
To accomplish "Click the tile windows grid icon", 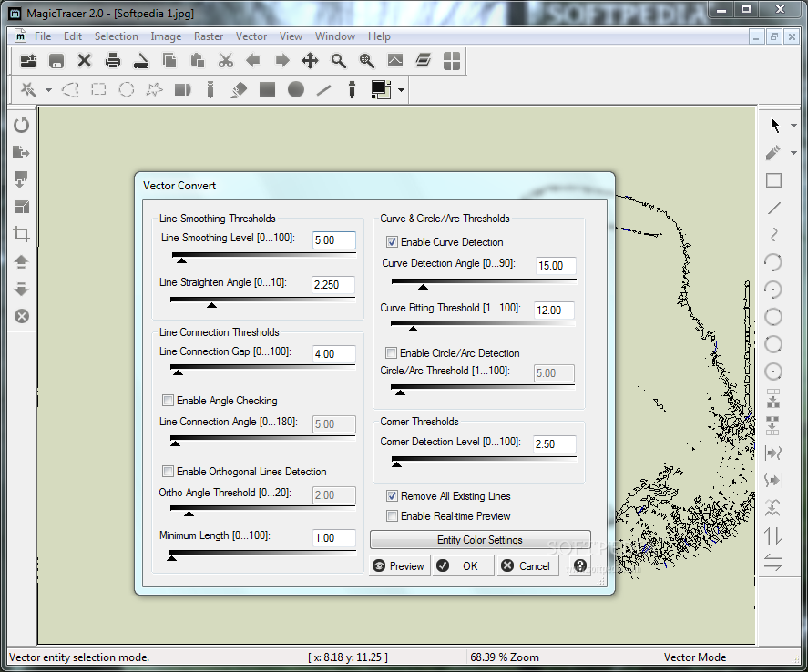I will tap(452, 61).
